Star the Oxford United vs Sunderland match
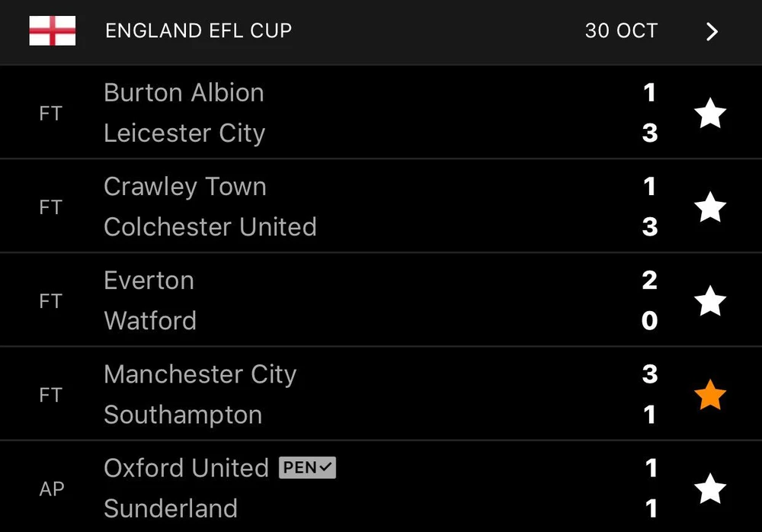762x532 pixels. (710, 489)
